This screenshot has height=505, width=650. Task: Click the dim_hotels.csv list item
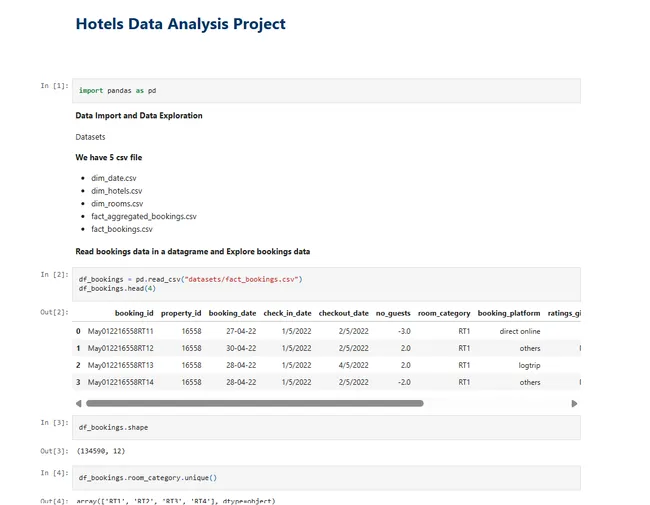point(116,191)
